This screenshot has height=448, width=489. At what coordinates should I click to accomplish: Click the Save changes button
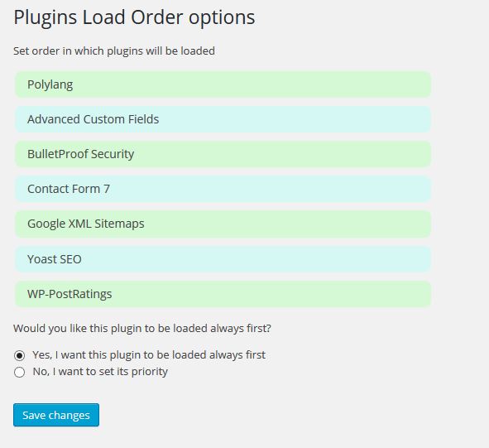[x=56, y=415]
